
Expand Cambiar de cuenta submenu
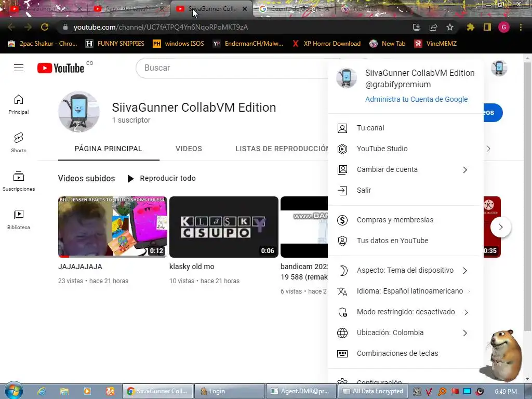[x=405, y=170]
